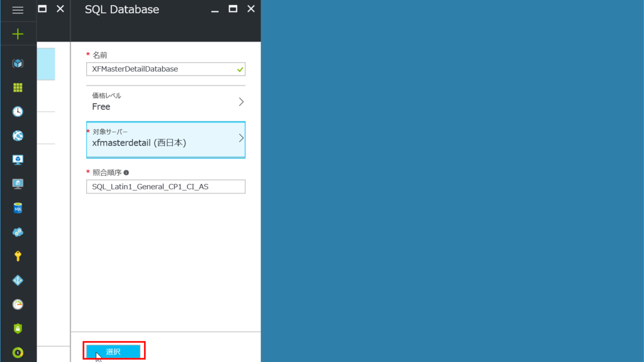The width and height of the screenshot is (644, 362).
Task: Open the hamburger menu in the sidebar
Action: (18, 10)
